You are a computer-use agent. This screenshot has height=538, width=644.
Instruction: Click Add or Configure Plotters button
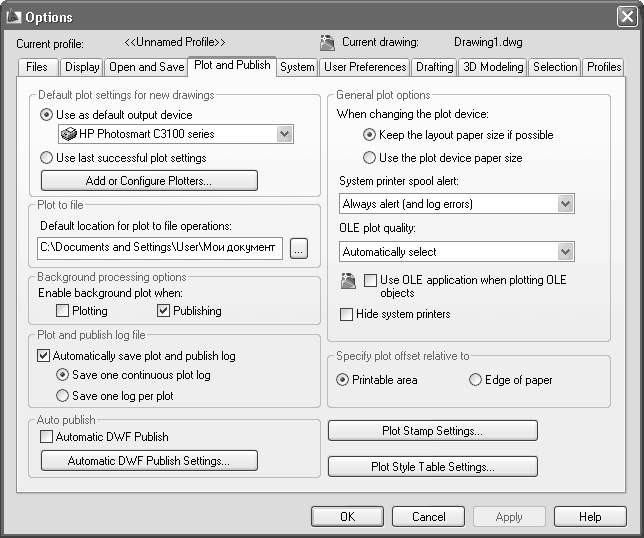pyautogui.click(x=149, y=181)
